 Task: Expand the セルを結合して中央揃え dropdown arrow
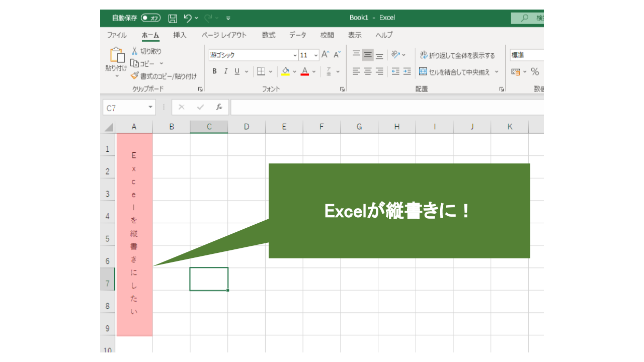click(497, 72)
